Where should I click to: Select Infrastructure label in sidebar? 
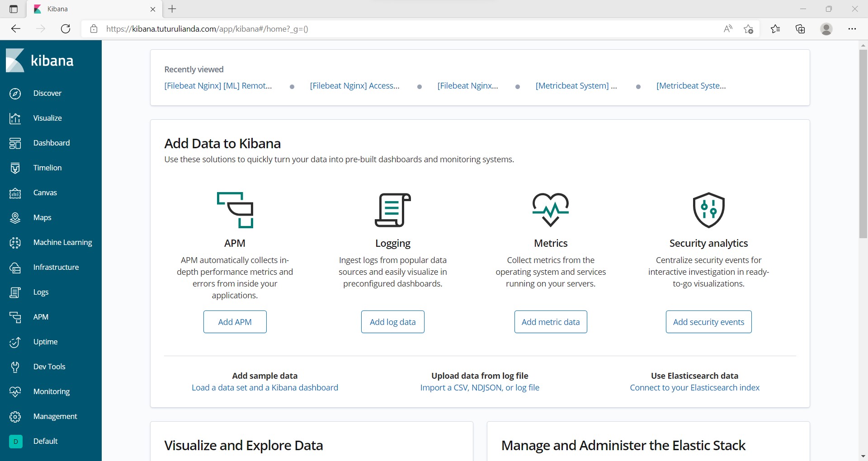click(x=56, y=268)
